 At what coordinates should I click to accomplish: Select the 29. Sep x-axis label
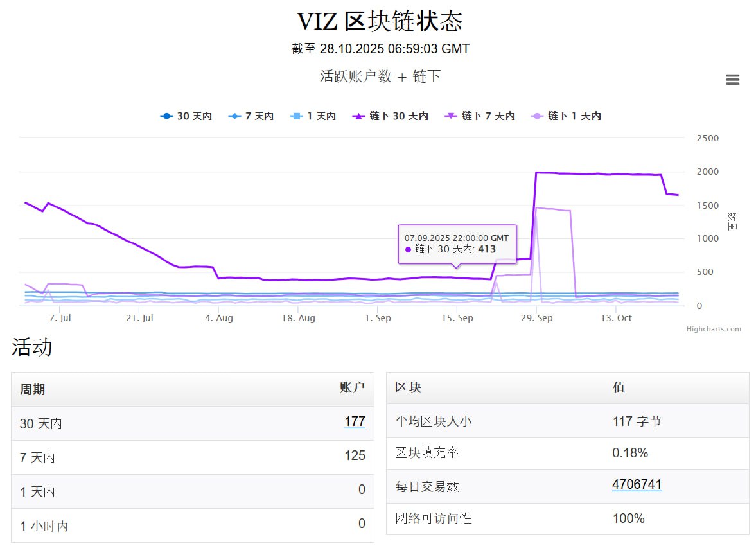pyautogui.click(x=536, y=318)
